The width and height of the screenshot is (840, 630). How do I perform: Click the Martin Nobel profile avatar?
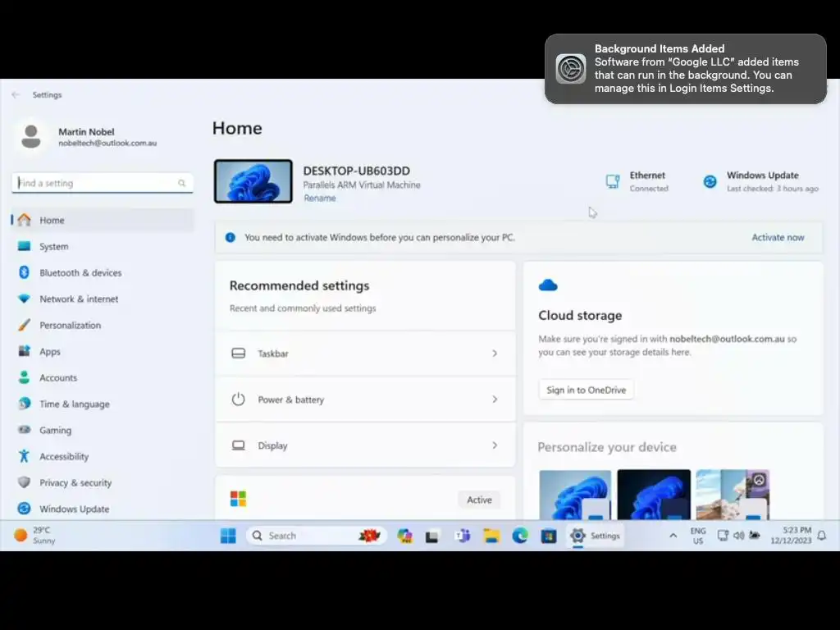point(31,137)
